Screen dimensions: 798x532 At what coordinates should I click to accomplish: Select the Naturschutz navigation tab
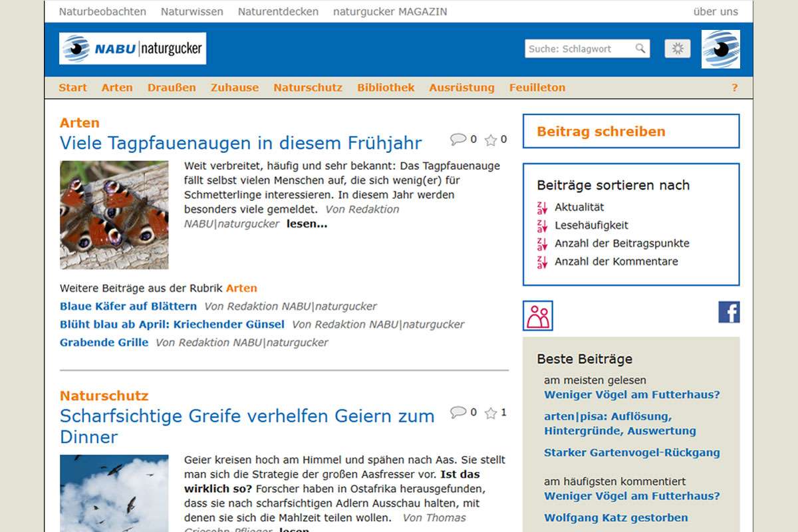click(308, 88)
